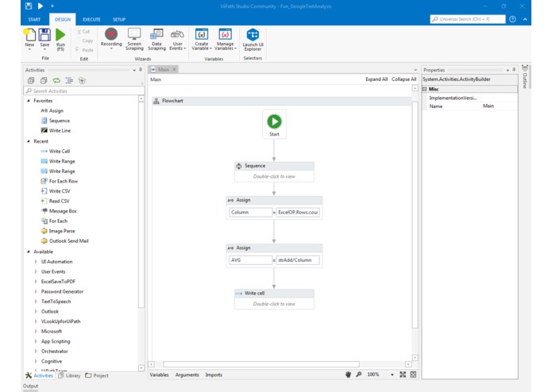The image size is (552, 392).
Task: Expand Orchestrator category
Action: pyautogui.click(x=36, y=352)
